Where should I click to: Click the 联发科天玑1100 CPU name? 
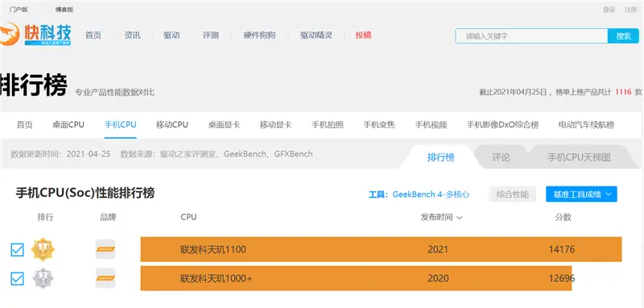pyautogui.click(x=213, y=249)
